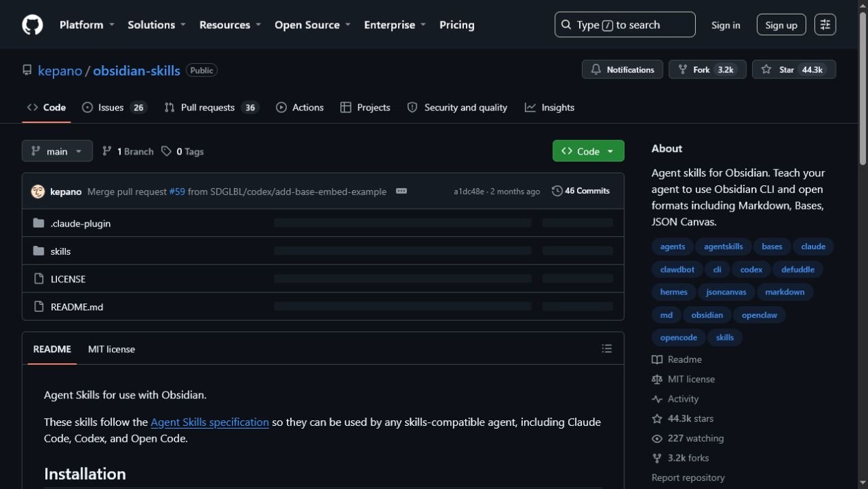Open the .claude-plugin folder name
This screenshot has height=489, width=868.
pos(80,223)
